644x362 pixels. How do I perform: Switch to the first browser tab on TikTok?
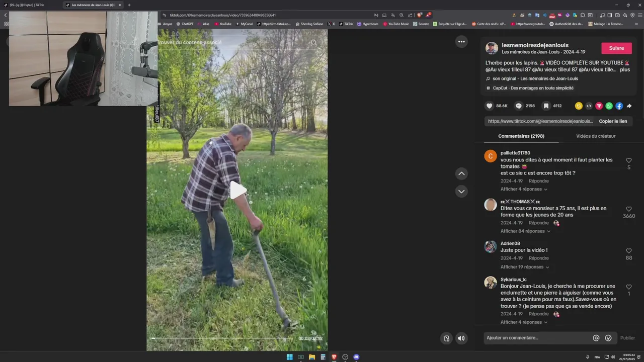pyautogui.click(x=30, y=5)
